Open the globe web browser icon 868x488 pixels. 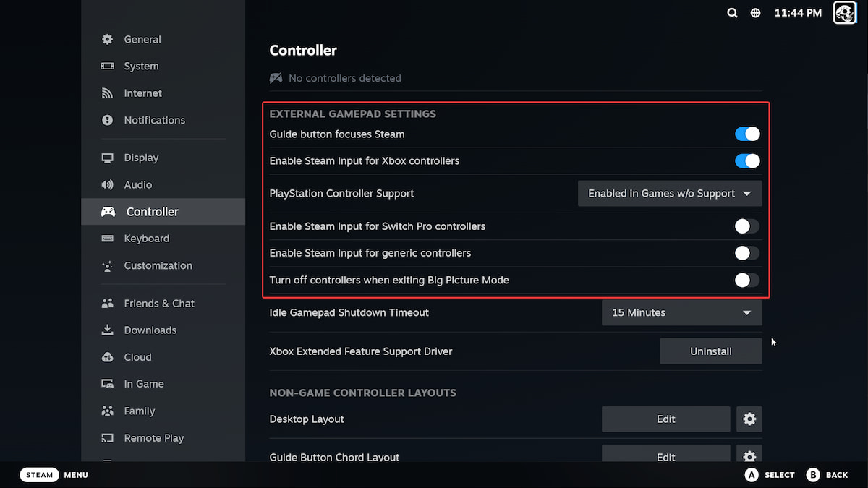(756, 13)
